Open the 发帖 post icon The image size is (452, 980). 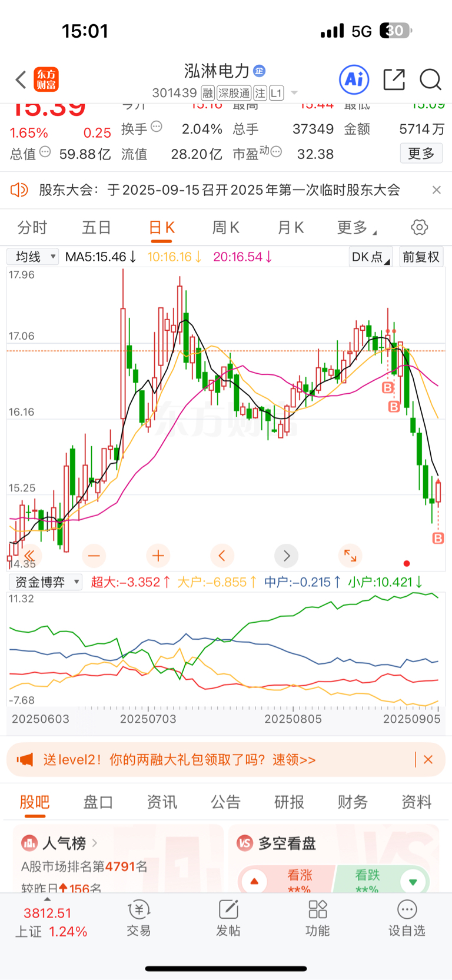(228, 918)
